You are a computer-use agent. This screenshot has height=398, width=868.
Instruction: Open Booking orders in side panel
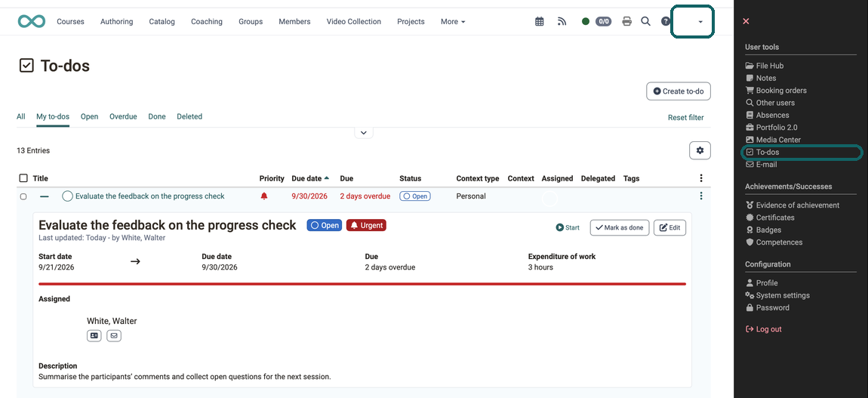coord(776,90)
